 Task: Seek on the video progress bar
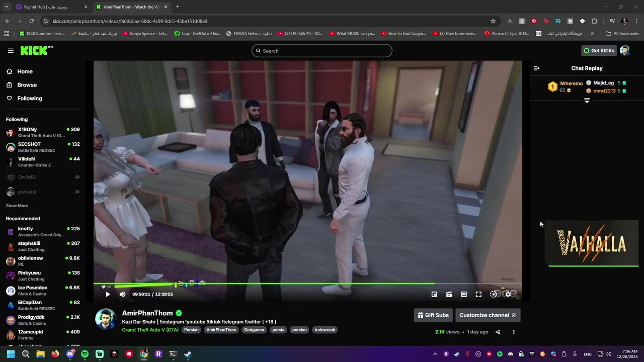pos(307,284)
